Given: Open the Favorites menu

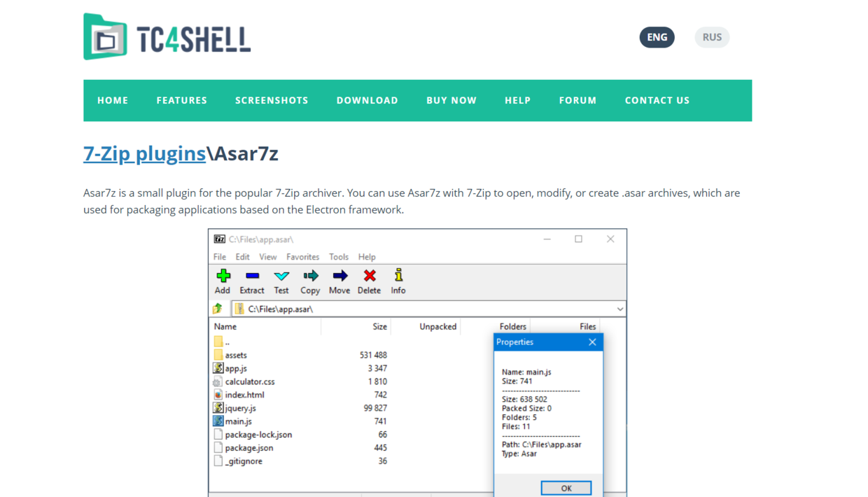Looking at the screenshot, I should tap(302, 257).
